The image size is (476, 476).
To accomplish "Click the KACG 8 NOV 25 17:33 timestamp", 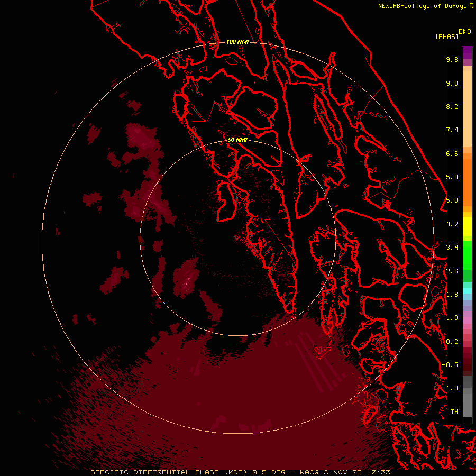I will tap(345, 472).
